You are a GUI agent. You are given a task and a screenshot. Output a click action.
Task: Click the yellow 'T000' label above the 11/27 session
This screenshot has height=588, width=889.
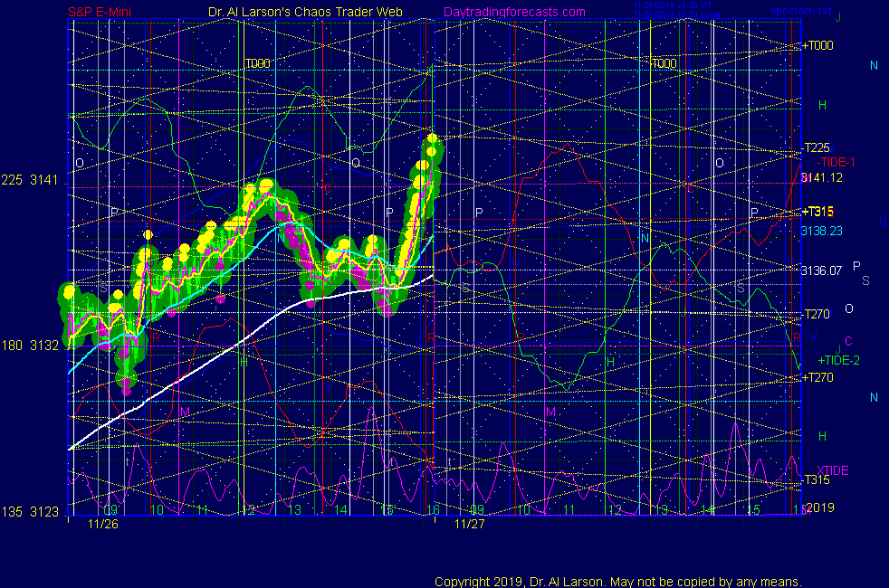[664, 63]
